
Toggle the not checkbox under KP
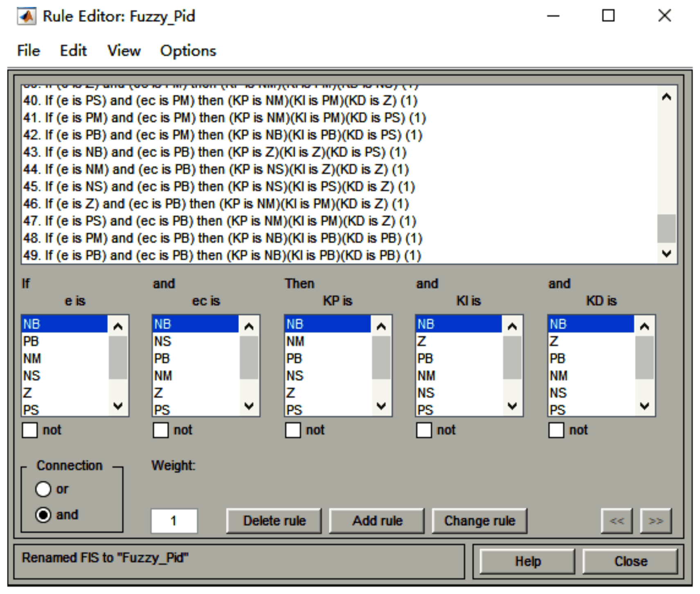[293, 430]
